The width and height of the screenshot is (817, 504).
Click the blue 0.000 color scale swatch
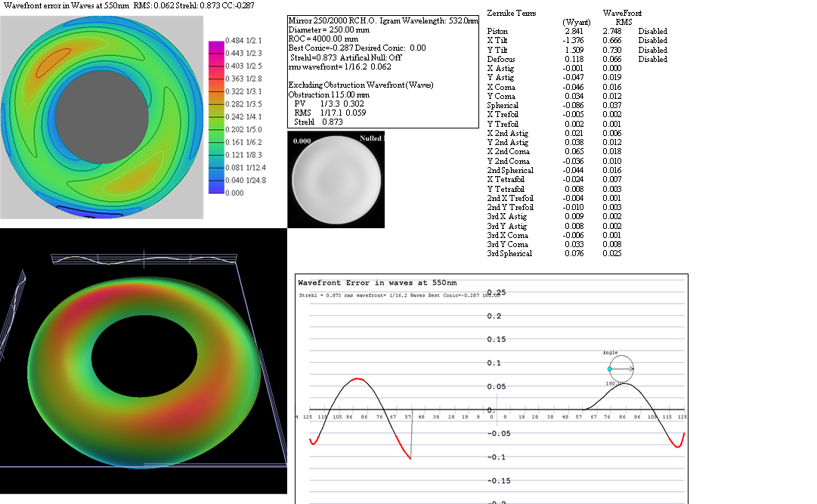[216, 193]
